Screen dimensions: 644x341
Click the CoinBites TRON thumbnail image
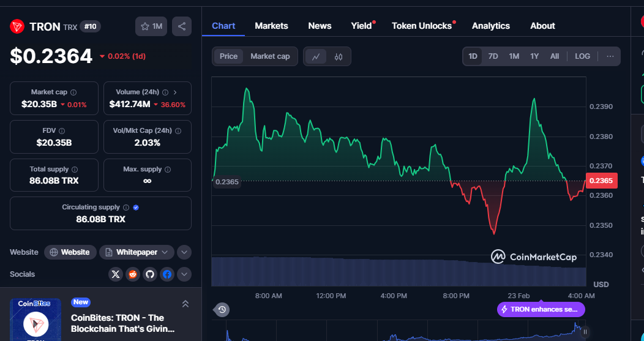click(x=36, y=320)
